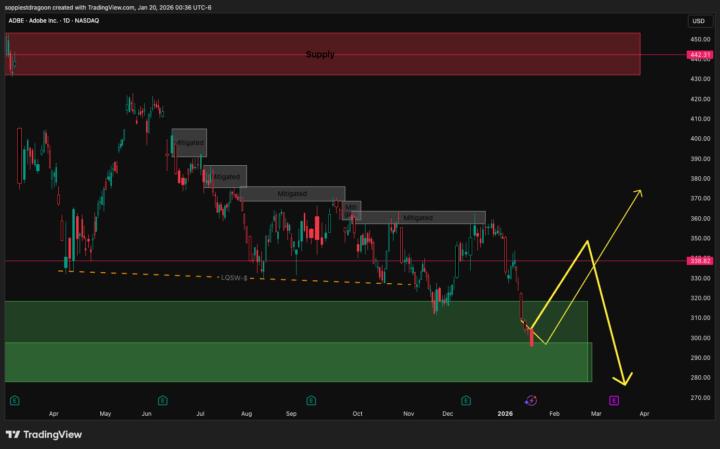720x449 pixels.
Task: Click the 350.00 price axis value
Action: point(700,238)
